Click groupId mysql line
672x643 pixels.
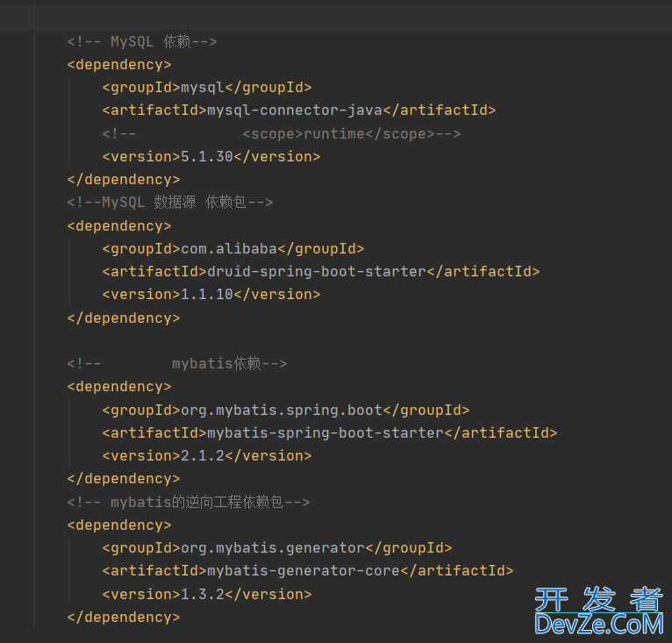pos(206,88)
